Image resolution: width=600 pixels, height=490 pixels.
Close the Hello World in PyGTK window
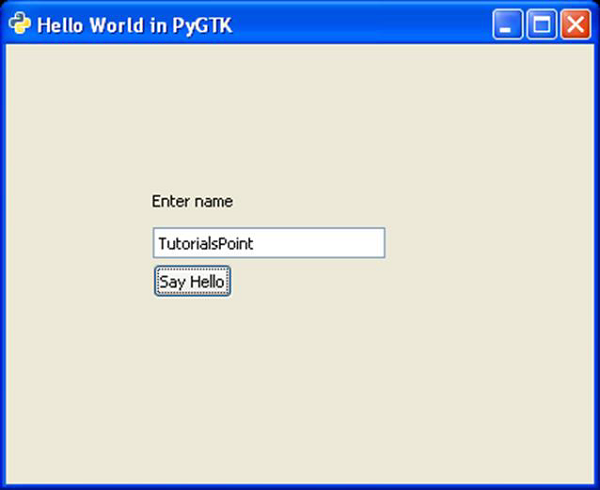click(x=574, y=25)
